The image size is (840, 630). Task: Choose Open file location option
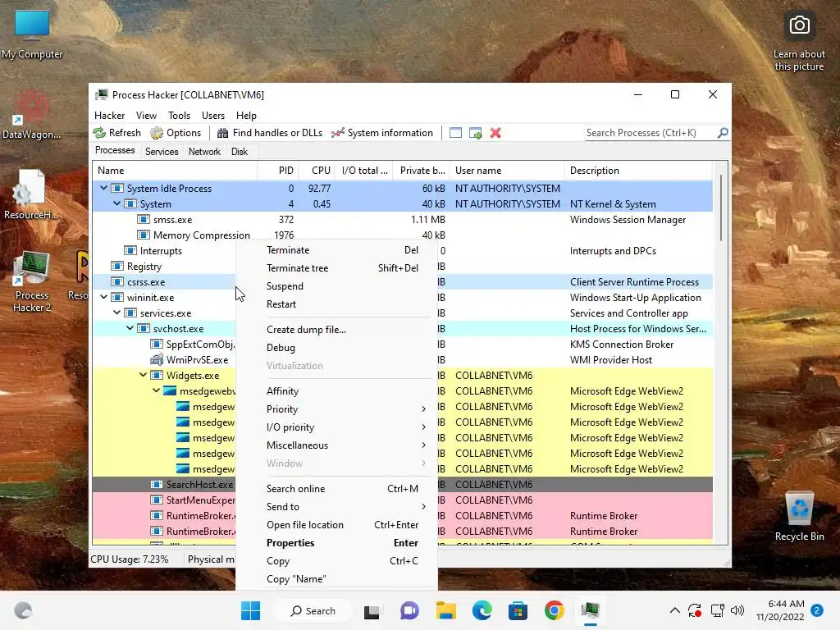(x=336, y=525)
